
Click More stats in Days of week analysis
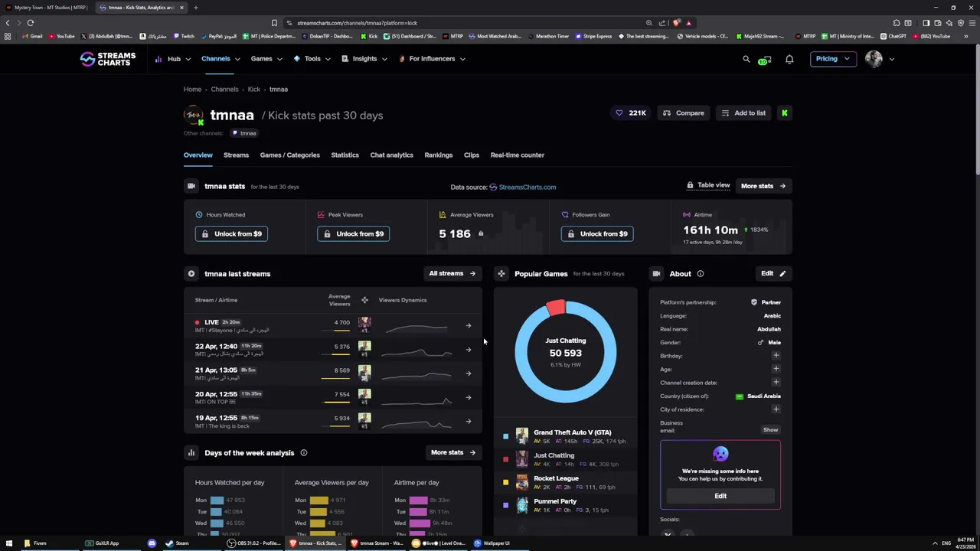pos(452,453)
